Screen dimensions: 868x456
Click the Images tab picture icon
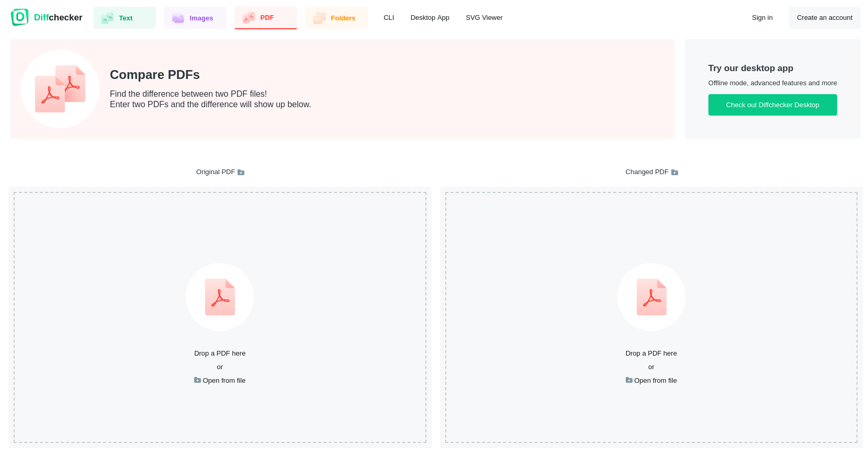click(x=178, y=18)
